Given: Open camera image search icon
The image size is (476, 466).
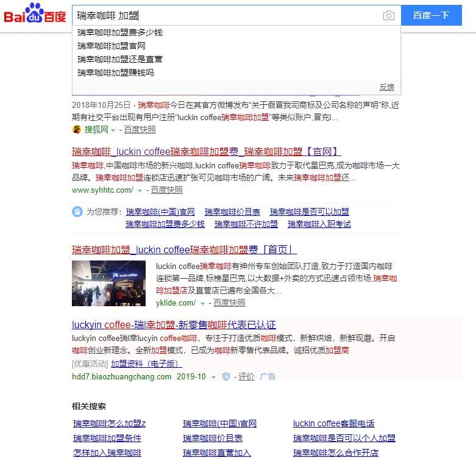Looking at the screenshot, I should (x=389, y=15).
